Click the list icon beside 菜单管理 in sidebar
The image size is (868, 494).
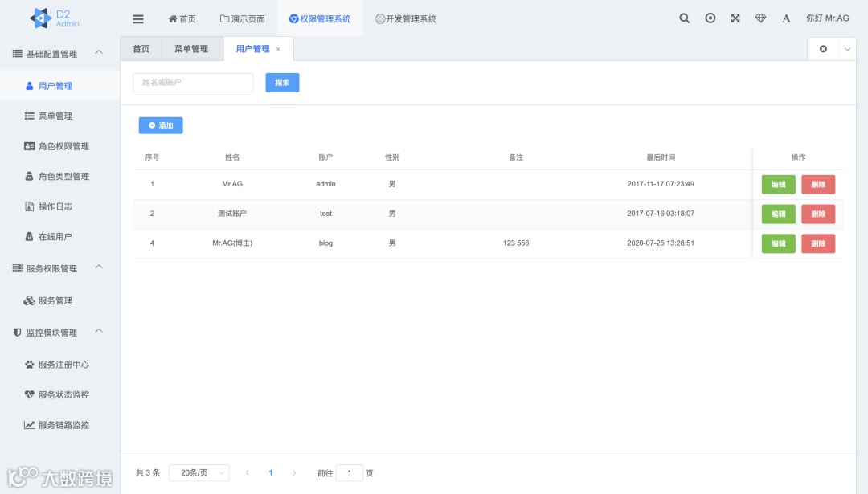[30, 116]
